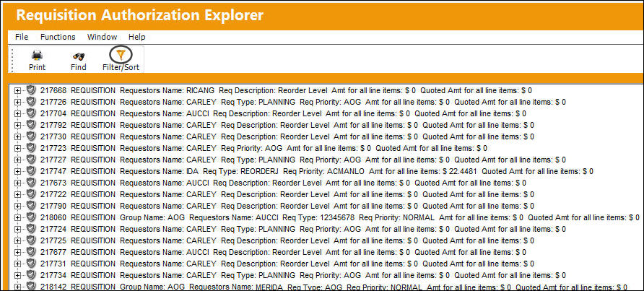Click the Requisition Authorization Explorer title
The width and height of the screenshot is (644, 291).
tap(139, 15)
